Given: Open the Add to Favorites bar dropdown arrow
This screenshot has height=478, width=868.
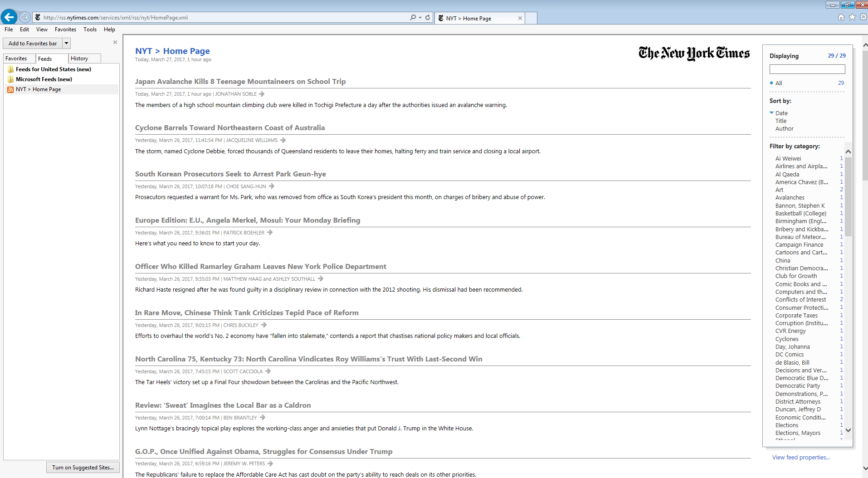Looking at the screenshot, I should [66, 44].
